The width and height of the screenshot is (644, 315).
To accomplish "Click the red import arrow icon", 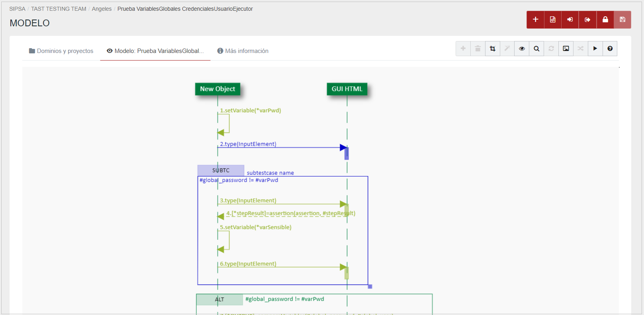I will click(x=570, y=20).
